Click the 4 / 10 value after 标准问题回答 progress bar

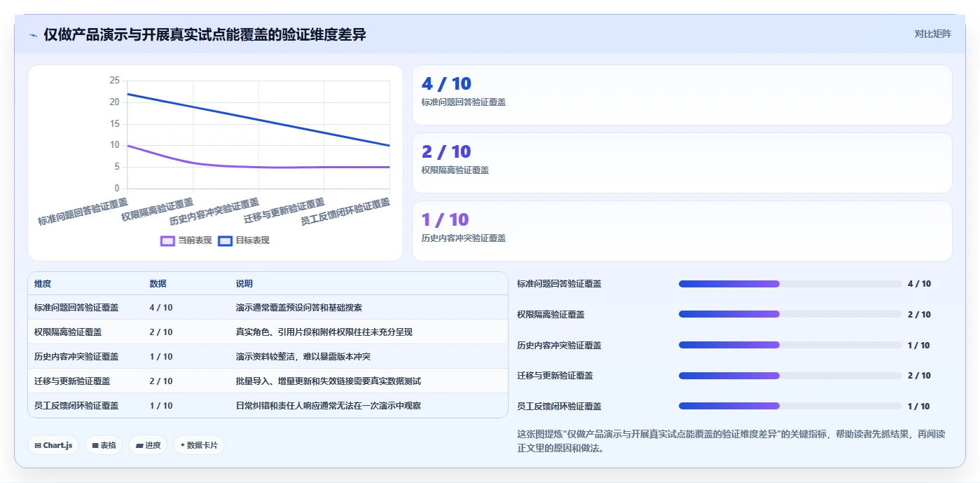tap(919, 284)
